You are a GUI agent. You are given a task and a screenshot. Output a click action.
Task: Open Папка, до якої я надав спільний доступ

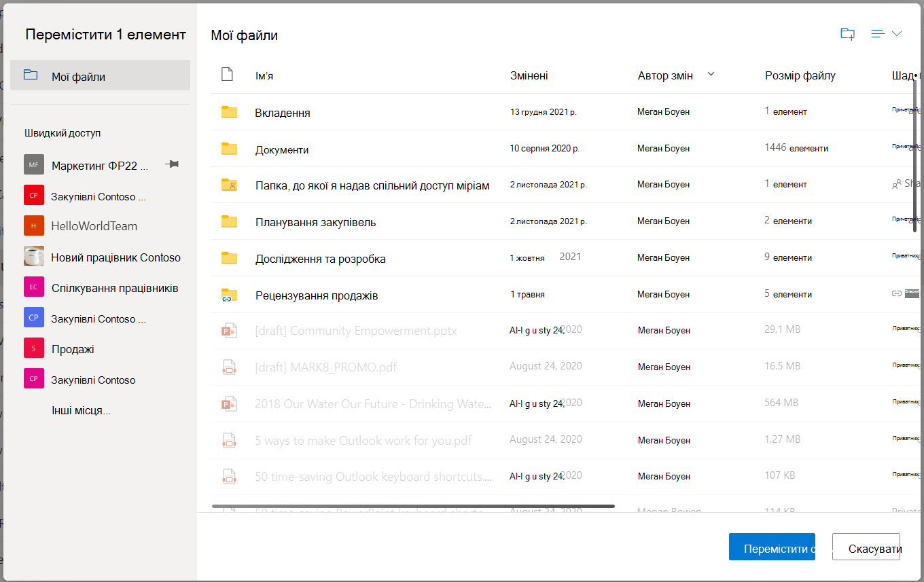pos(372,185)
